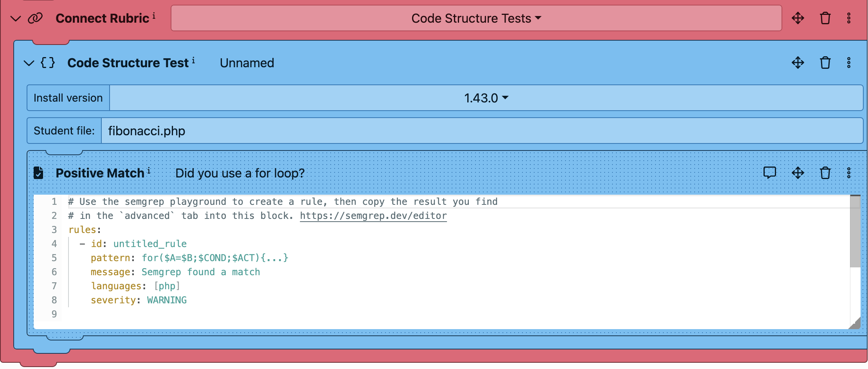
Task: Open Positive Match more options menu
Action: pyautogui.click(x=848, y=173)
